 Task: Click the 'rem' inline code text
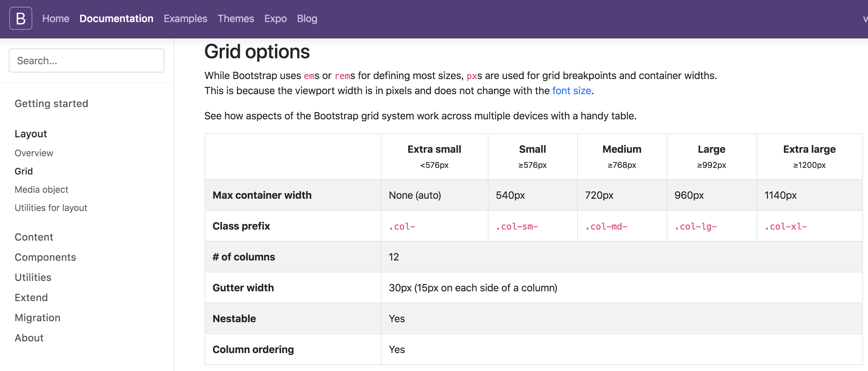(342, 76)
